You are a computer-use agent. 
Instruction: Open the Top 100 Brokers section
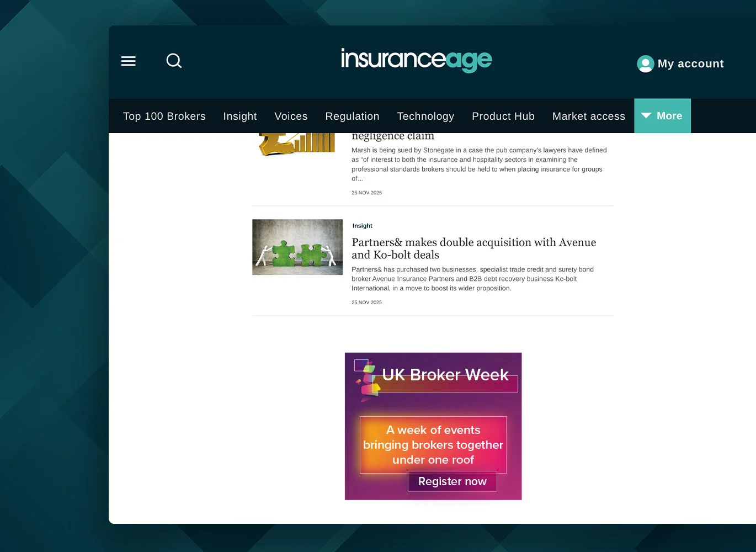tap(164, 116)
